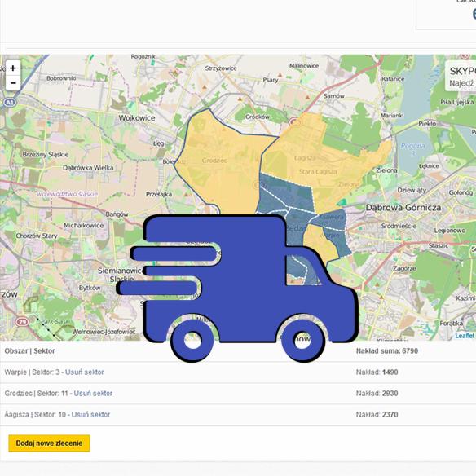Click the Nakład: 2370 value

coord(377,415)
